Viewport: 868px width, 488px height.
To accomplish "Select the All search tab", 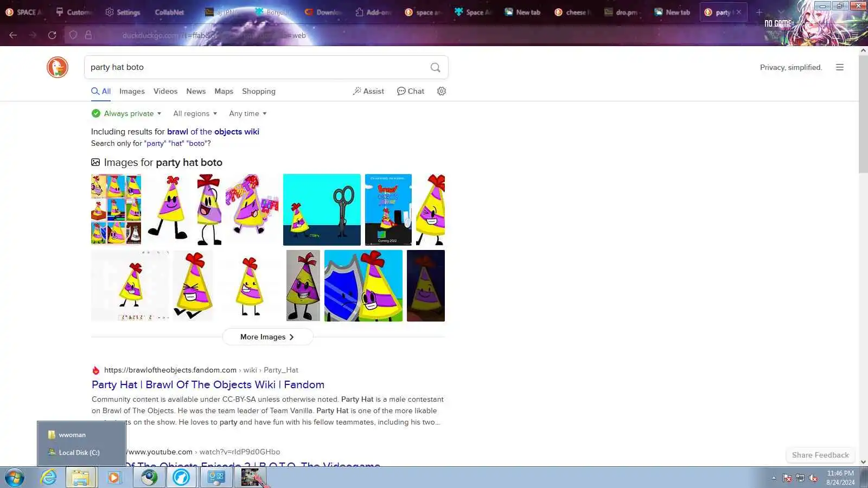I will tap(101, 91).
